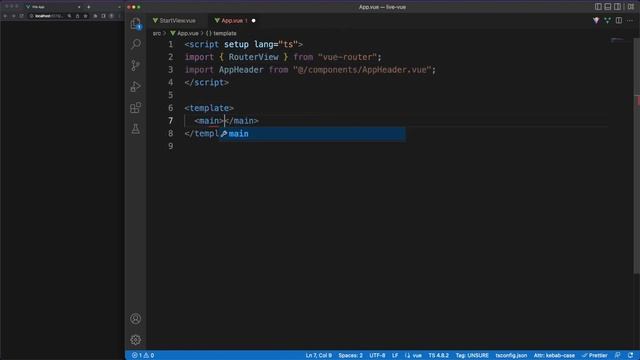Open the feedback icon in status bar
Viewport: 640px width, 360px height.
pos(618,356)
